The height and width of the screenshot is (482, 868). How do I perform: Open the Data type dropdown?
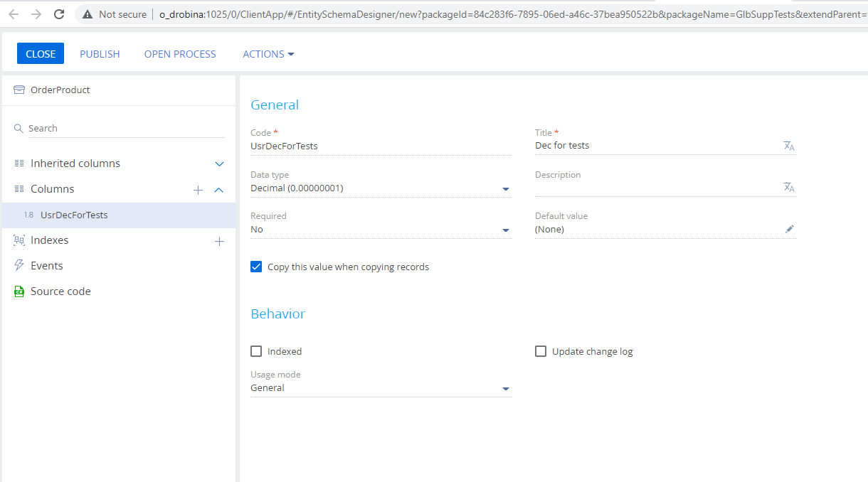(381, 188)
